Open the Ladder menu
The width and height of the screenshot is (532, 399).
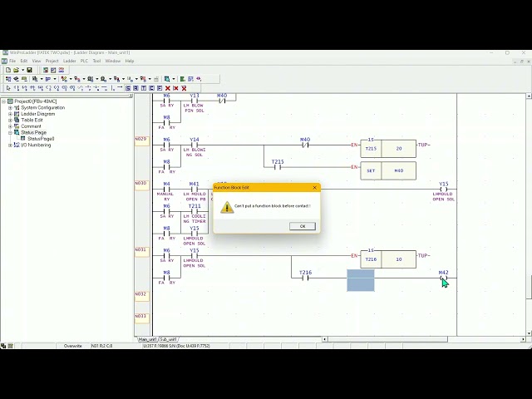[69, 61]
